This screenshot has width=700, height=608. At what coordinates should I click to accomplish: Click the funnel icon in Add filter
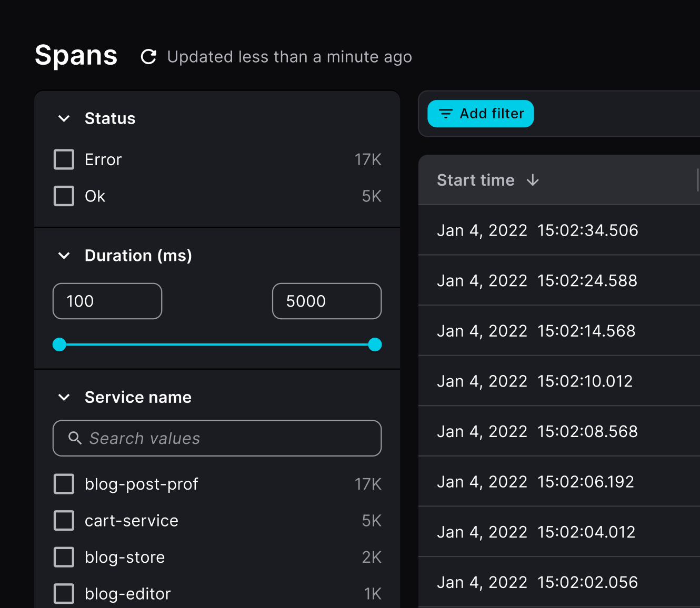445,114
